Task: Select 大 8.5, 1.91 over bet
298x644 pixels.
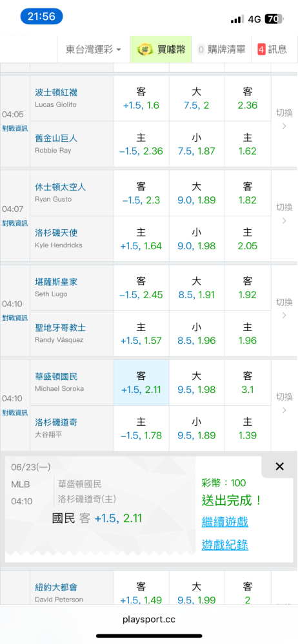Action: pos(196,288)
